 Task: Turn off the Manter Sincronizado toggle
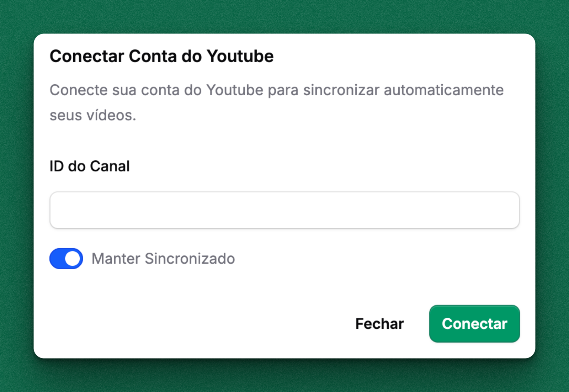(66, 259)
